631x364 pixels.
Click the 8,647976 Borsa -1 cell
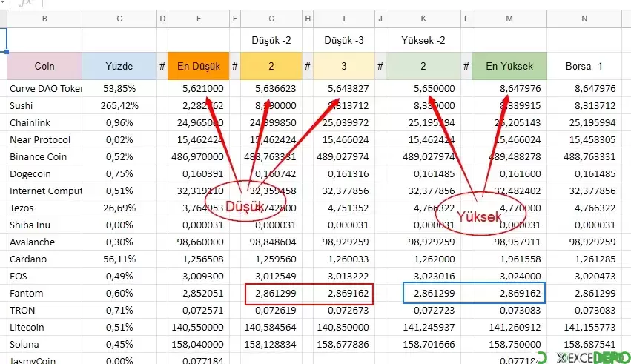tap(584, 88)
